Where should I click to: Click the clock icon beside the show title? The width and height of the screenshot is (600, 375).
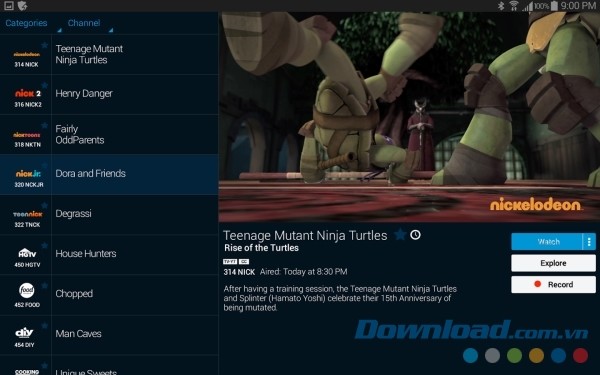pyautogui.click(x=415, y=235)
